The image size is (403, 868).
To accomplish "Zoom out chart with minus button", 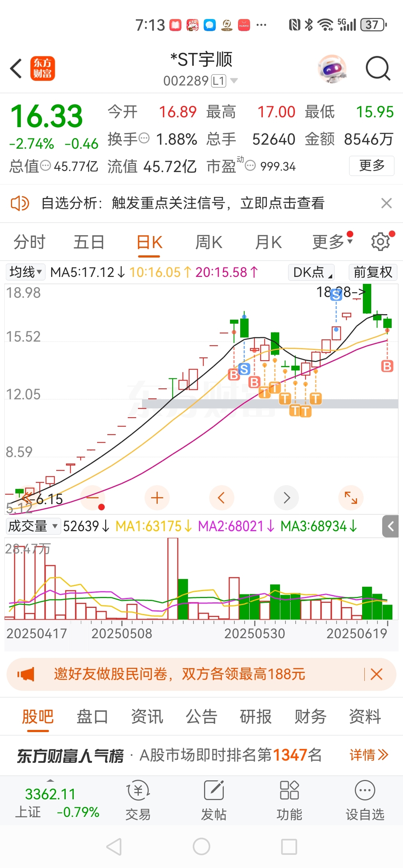I will pyautogui.click(x=93, y=498).
